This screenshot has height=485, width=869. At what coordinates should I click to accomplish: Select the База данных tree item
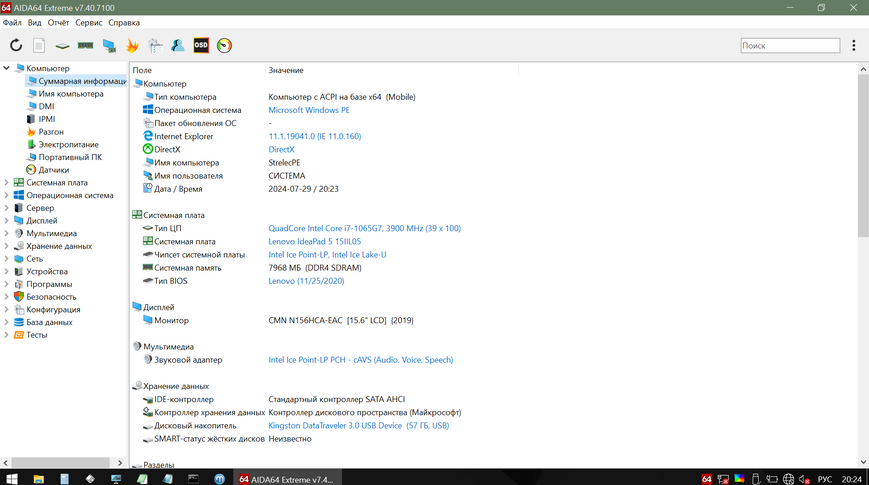pos(49,323)
